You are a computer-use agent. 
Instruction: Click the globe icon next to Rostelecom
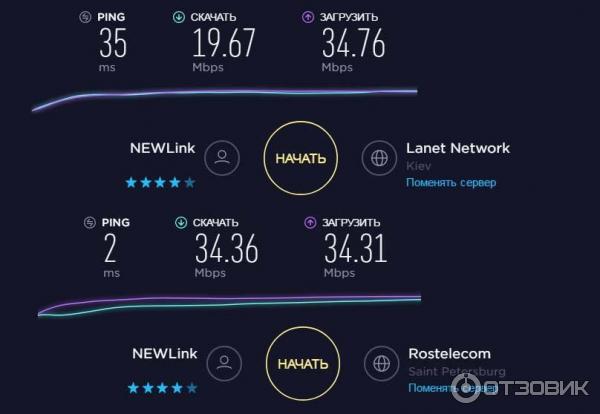(382, 363)
